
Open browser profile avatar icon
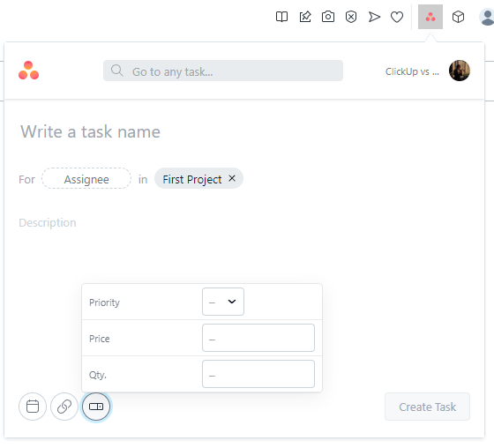tap(487, 17)
